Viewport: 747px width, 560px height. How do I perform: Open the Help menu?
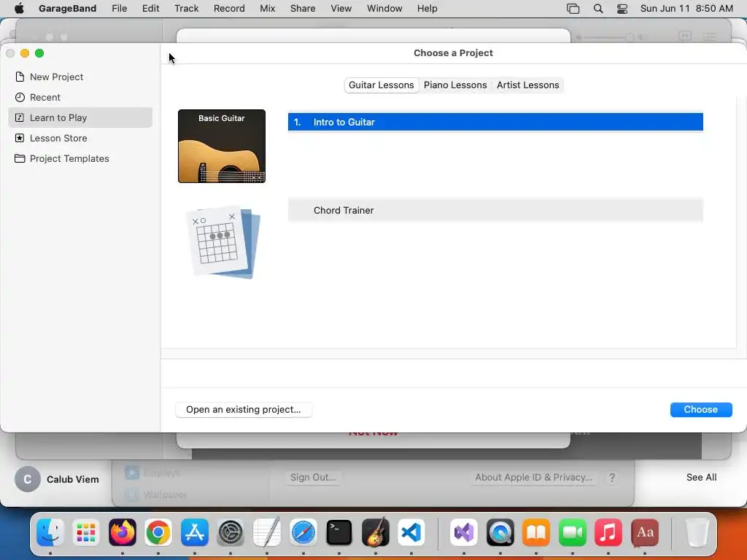(x=427, y=9)
